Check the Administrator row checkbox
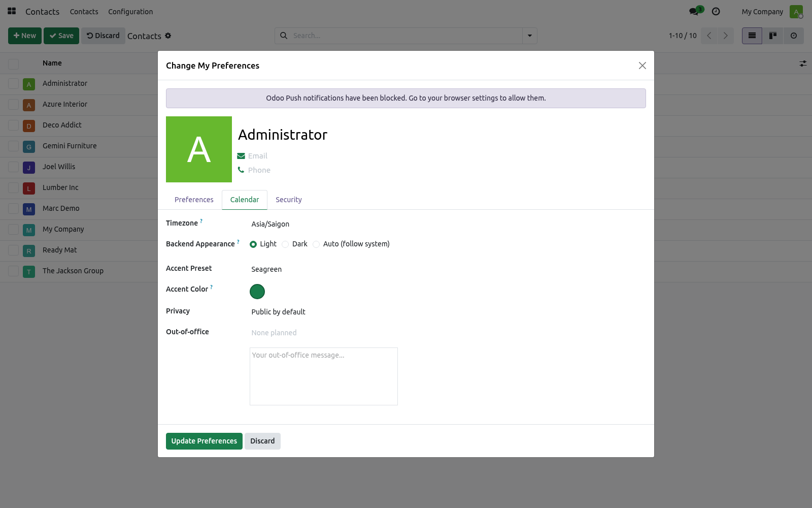 (x=14, y=84)
